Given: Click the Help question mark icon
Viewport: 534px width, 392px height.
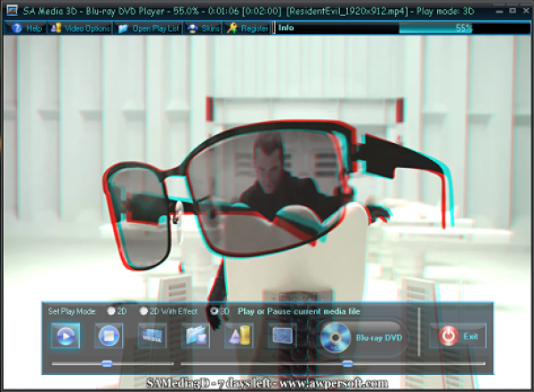Looking at the screenshot, I should tap(16, 28).
